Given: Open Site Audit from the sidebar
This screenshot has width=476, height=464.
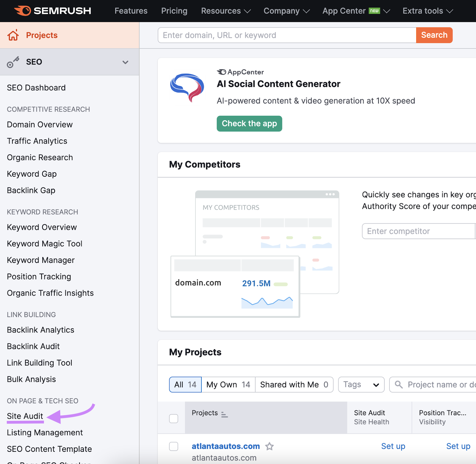Looking at the screenshot, I should point(25,416).
